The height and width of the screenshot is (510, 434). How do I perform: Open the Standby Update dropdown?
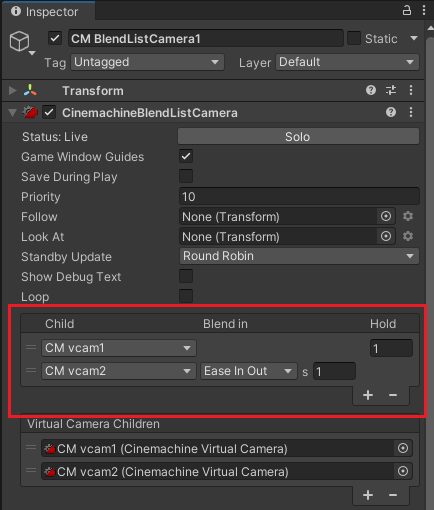click(x=299, y=256)
